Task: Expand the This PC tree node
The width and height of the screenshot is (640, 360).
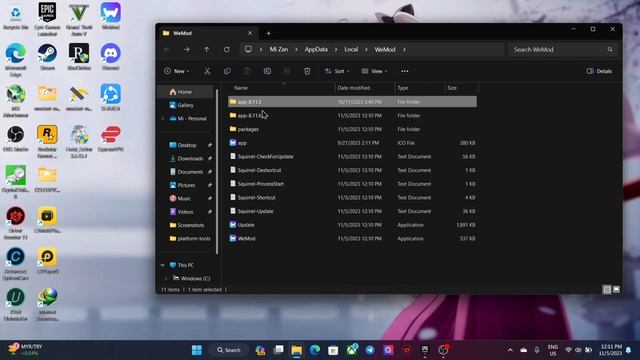Action: click(162, 265)
